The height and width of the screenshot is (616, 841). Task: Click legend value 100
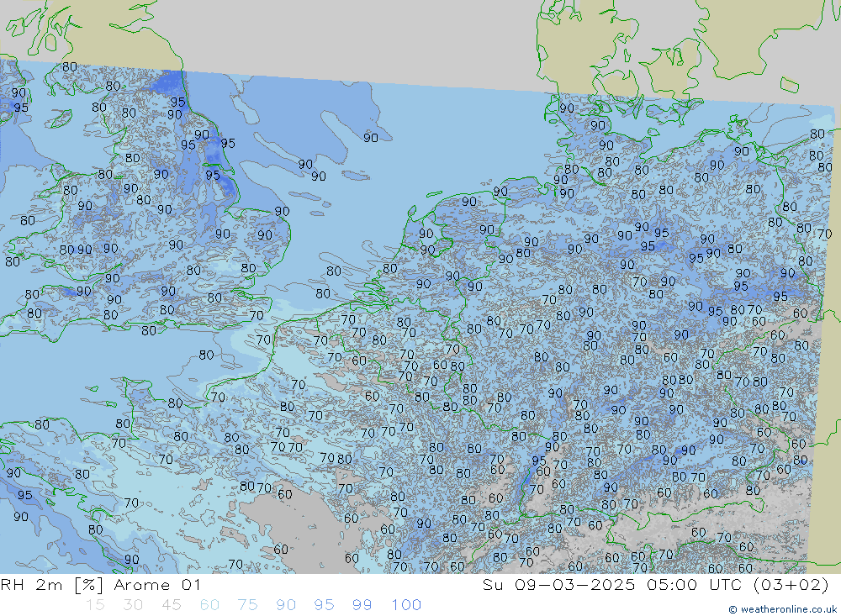pyautogui.click(x=406, y=605)
